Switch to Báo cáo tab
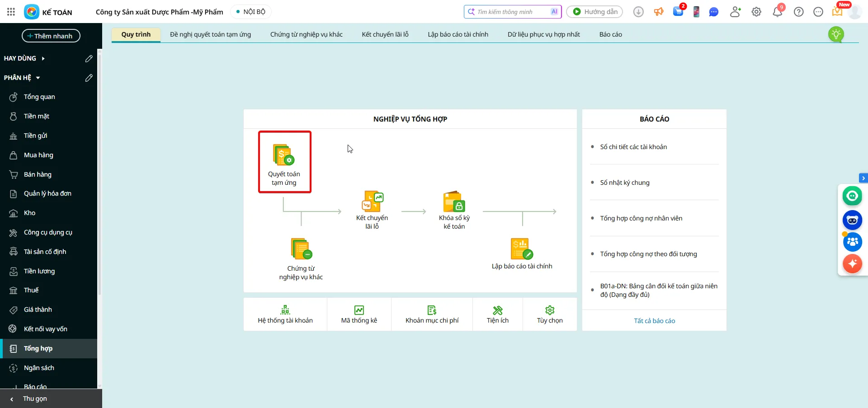868x408 pixels. click(x=610, y=34)
